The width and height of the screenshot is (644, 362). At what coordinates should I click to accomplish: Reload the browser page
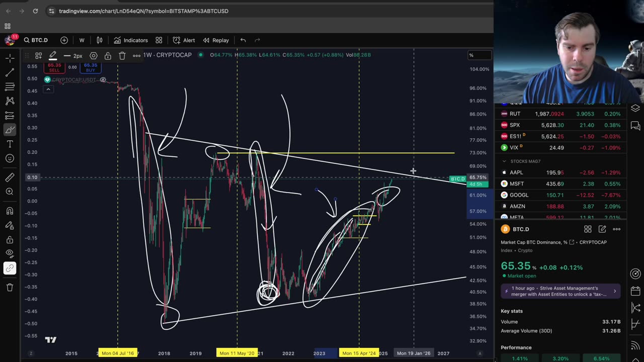[35, 11]
